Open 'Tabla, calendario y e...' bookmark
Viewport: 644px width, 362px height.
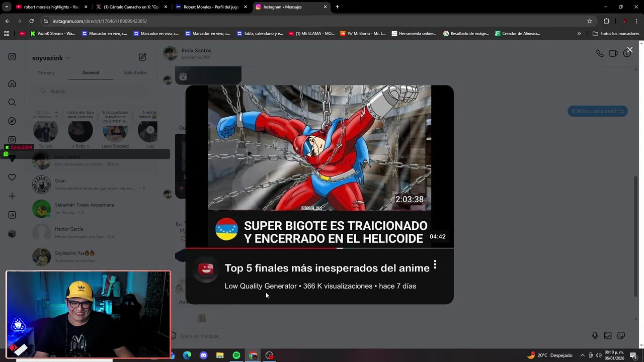tap(260, 34)
